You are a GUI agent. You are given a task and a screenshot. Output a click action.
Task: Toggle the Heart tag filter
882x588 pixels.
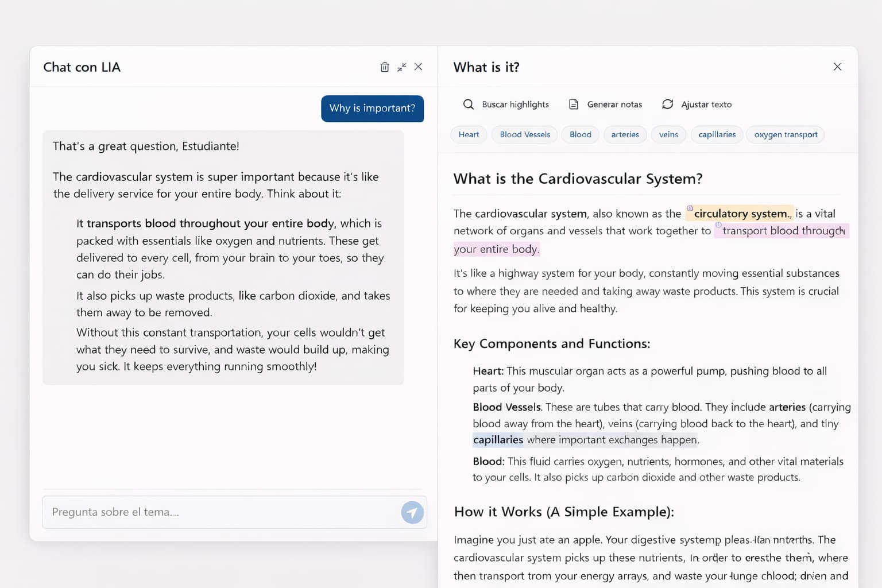(469, 134)
